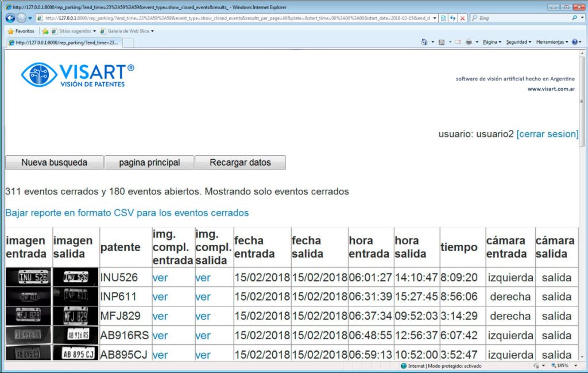
Task: Click the entry thumbnail of plate INU526
Action: tap(29, 278)
